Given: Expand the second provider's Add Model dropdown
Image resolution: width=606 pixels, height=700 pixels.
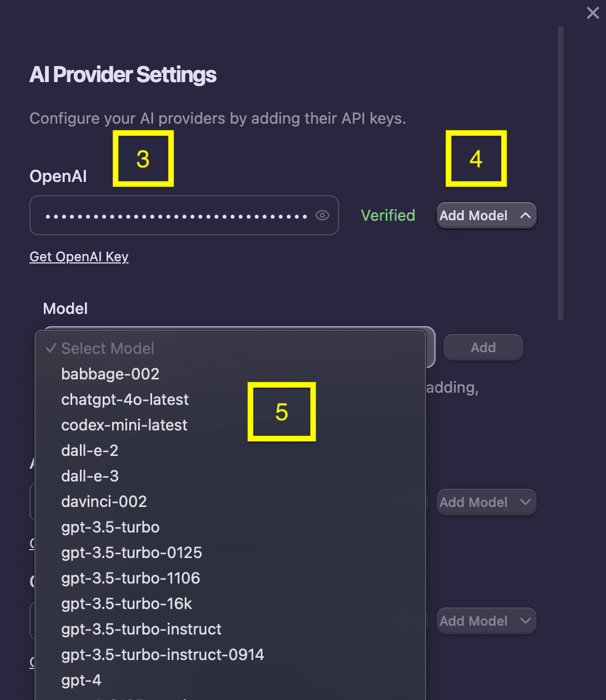Looking at the screenshot, I should click(x=486, y=502).
